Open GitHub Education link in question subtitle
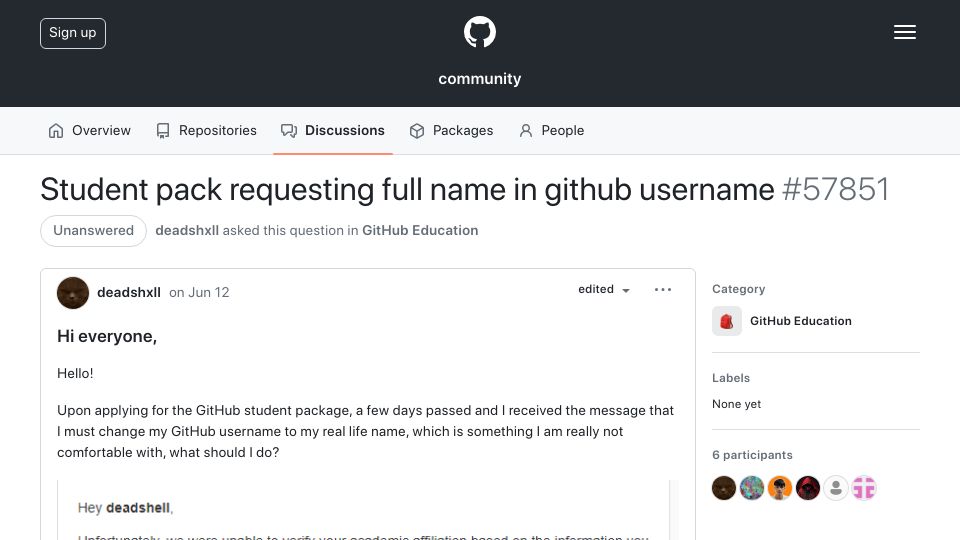 pyautogui.click(x=420, y=231)
